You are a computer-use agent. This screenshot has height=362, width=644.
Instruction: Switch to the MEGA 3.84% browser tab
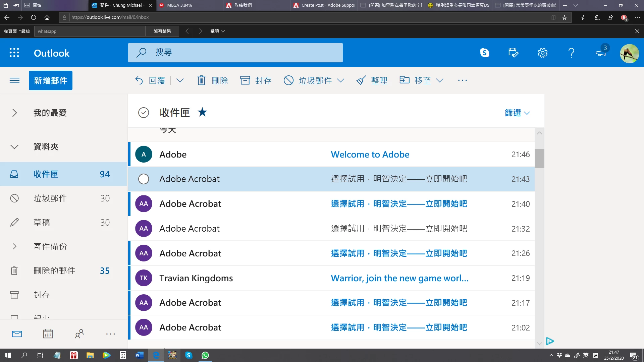tap(190, 5)
